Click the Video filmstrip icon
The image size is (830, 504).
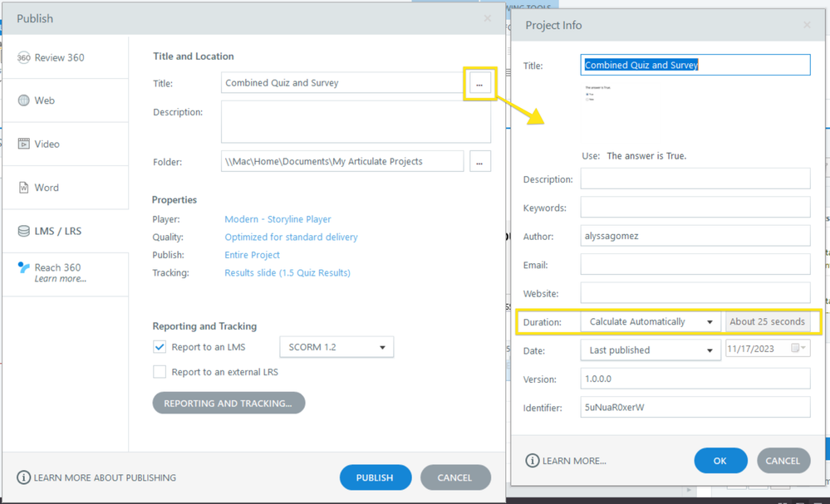coord(24,144)
